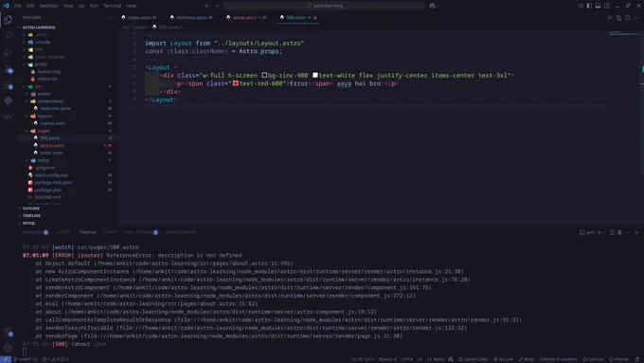Expand the TIMELINE section
This screenshot has width=644, height=363.
31,216
